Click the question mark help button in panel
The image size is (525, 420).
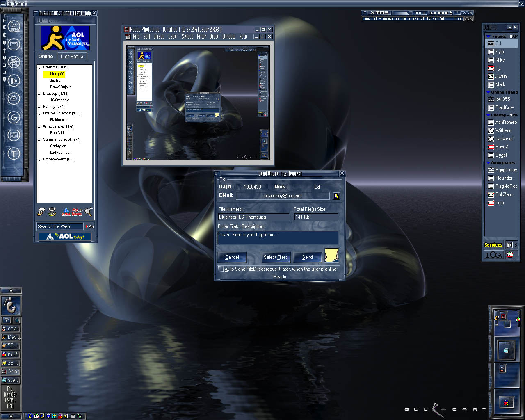[x=7, y=320]
